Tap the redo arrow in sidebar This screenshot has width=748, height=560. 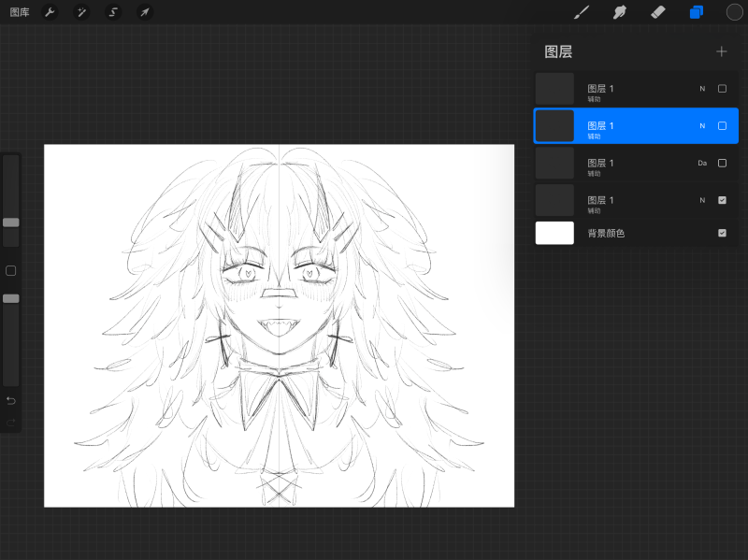pyautogui.click(x=11, y=423)
